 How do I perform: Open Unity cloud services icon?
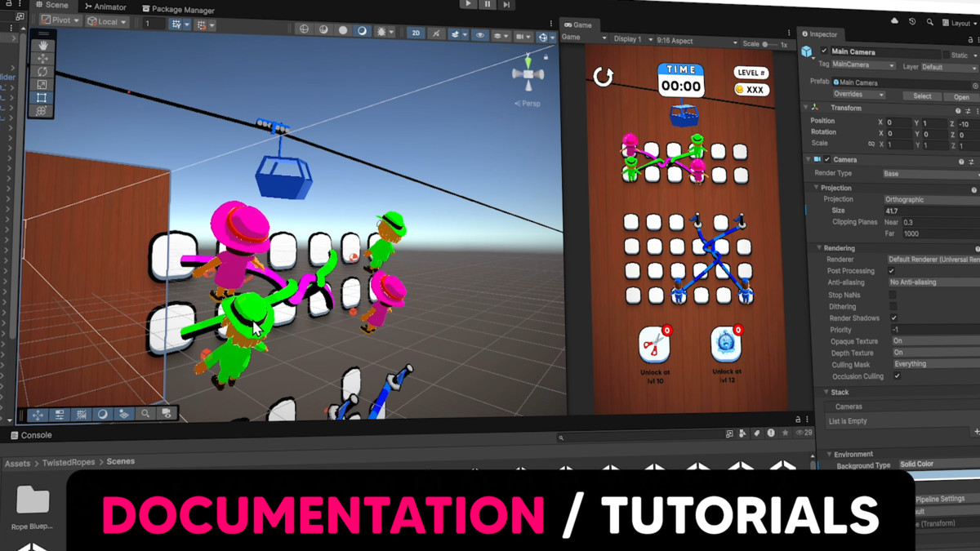894,20
